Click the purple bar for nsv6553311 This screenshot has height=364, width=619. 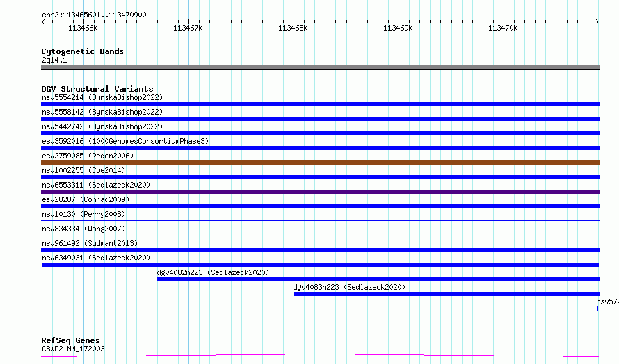tap(320, 192)
